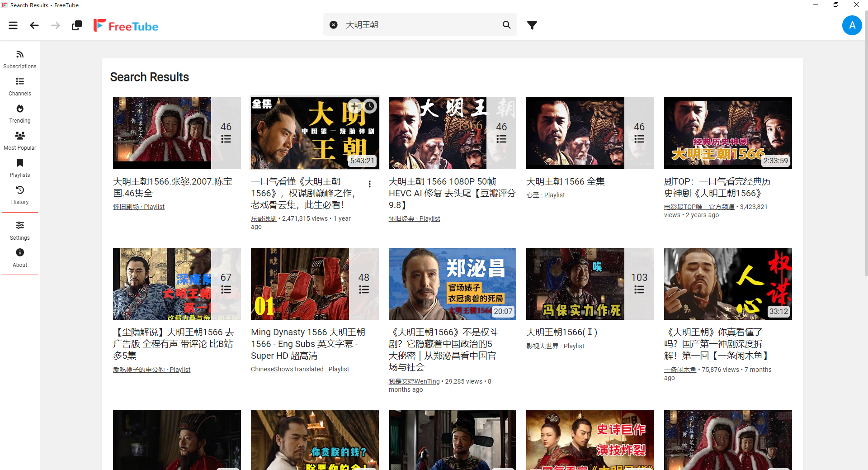The image size is (868, 470).
Task: Play the 你贪朕的钱 thumbnail in third row
Action: 315,440
